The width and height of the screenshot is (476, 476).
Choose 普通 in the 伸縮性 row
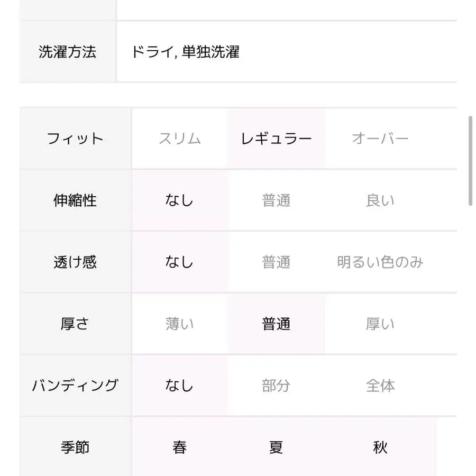[x=276, y=200]
